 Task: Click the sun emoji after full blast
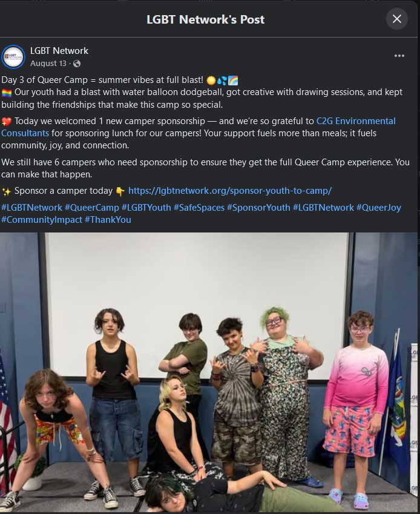coord(211,81)
